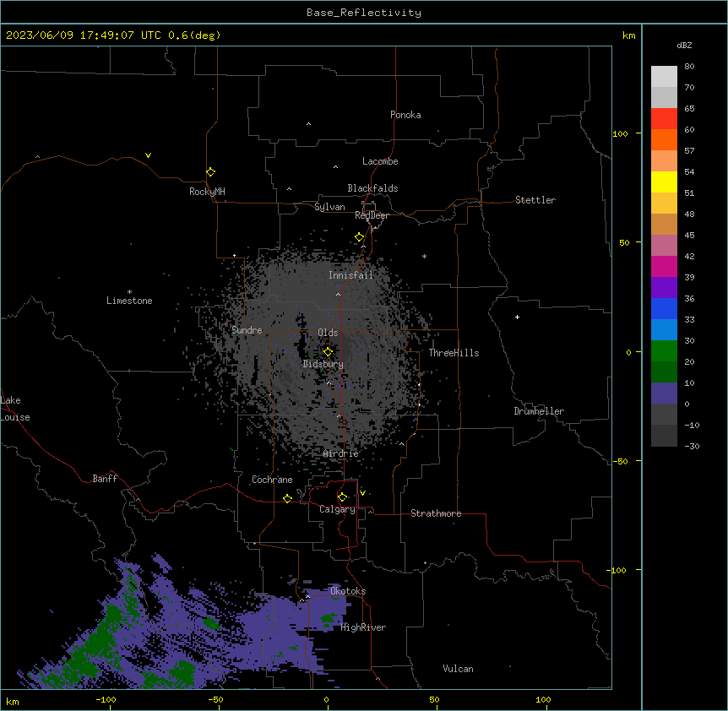The width and height of the screenshot is (728, 711).
Task: Pick the purple 36-39 dBZ legend swatch
Action: pyautogui.click(x=664, y=288)
